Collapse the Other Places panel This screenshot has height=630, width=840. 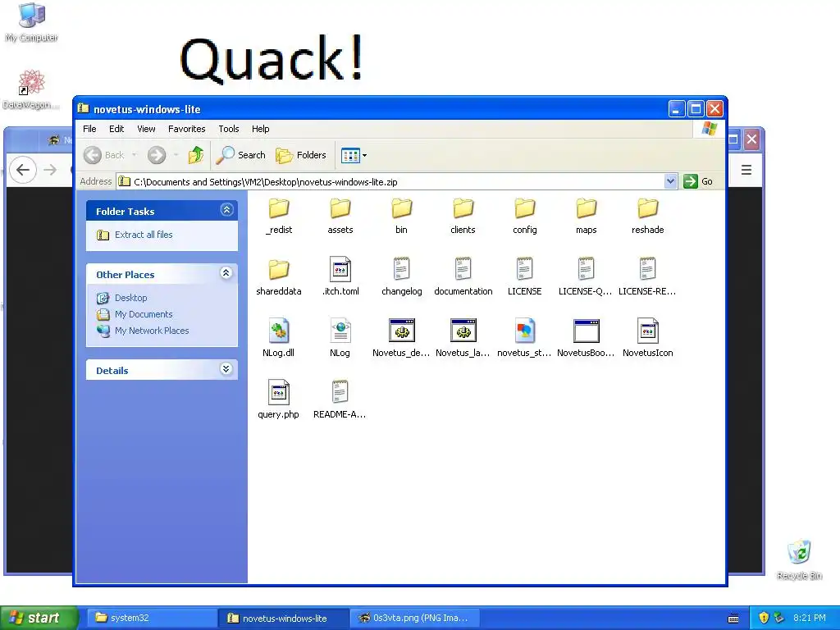pyautogui.click(x=226, y=273)
